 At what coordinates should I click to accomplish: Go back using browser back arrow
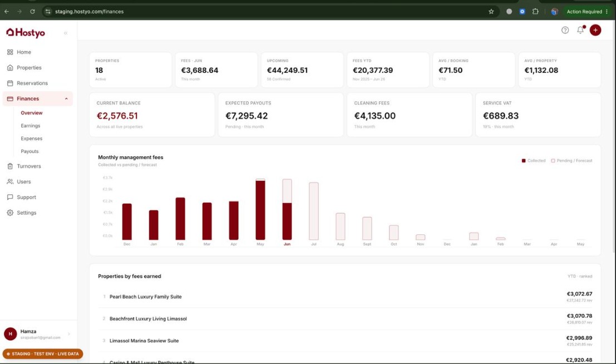[7, 11]
